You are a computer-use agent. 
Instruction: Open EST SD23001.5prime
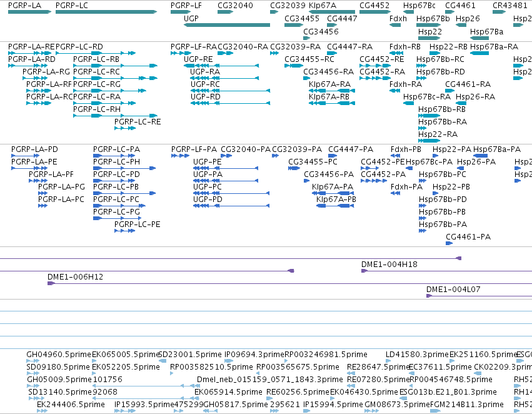[x=162, y=361]
